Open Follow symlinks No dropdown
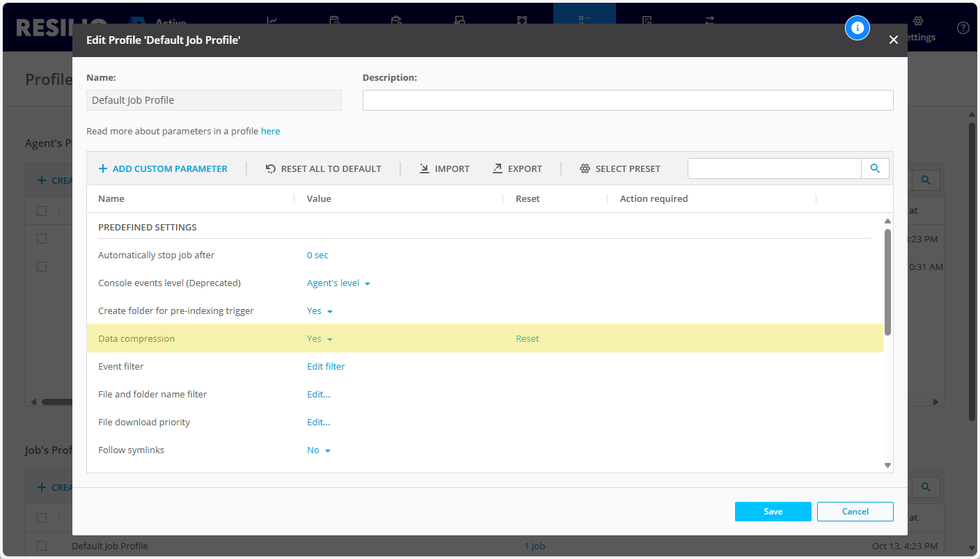The height and width of the screenshot is (559, 980). 318,450
